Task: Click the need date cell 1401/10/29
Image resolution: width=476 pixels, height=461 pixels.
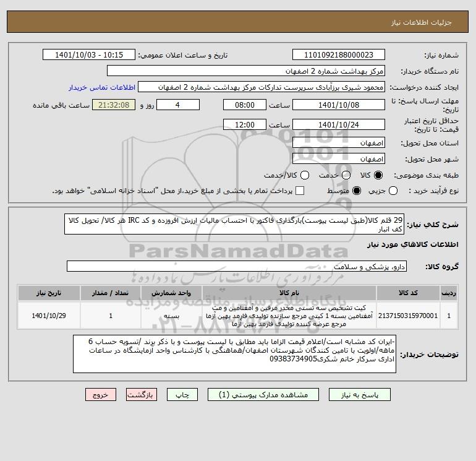Action: [49, 316]
